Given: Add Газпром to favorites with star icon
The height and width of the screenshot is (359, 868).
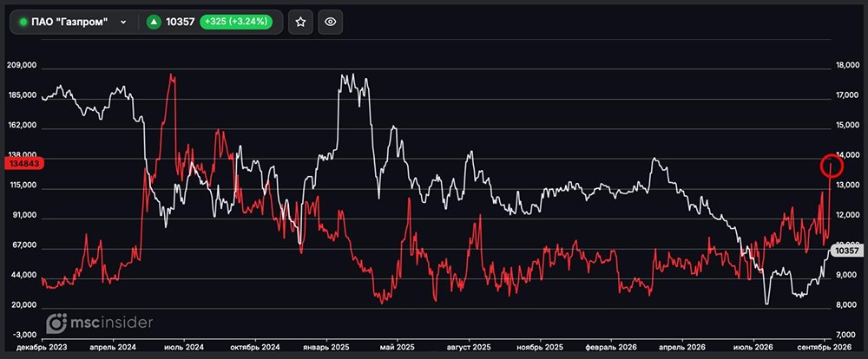Looking at the screenshot, I should click(300, 23).
